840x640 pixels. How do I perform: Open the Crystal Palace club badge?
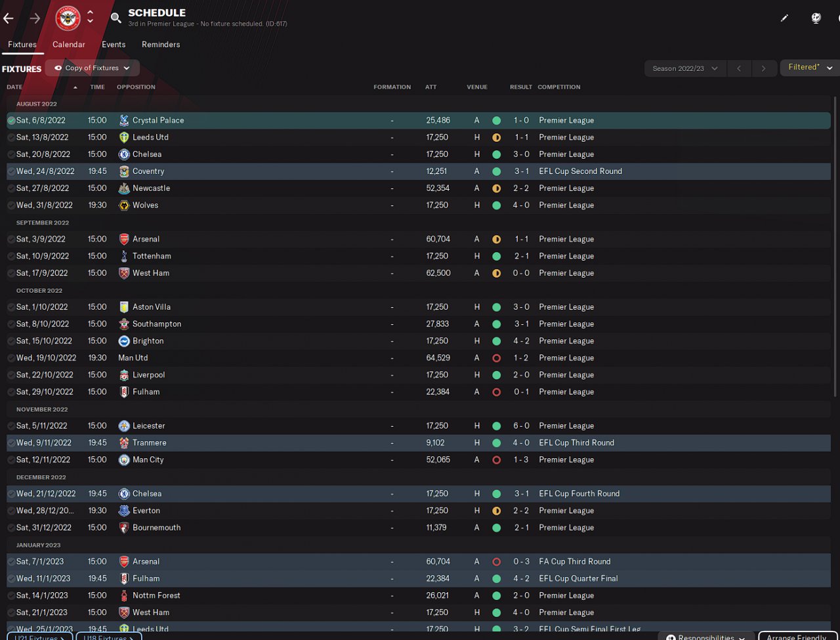124,121
